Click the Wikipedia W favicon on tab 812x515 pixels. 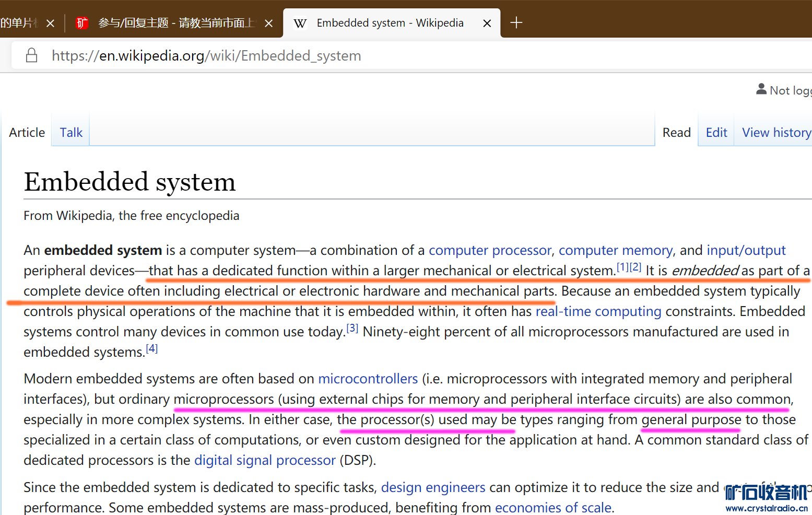point(300,24)
